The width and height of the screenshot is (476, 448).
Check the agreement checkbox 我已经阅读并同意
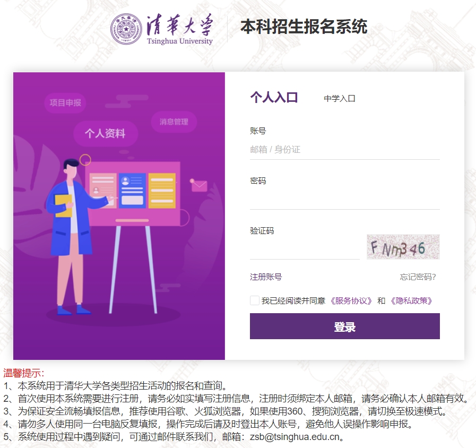pyautogui.click(x=254, y=300)
